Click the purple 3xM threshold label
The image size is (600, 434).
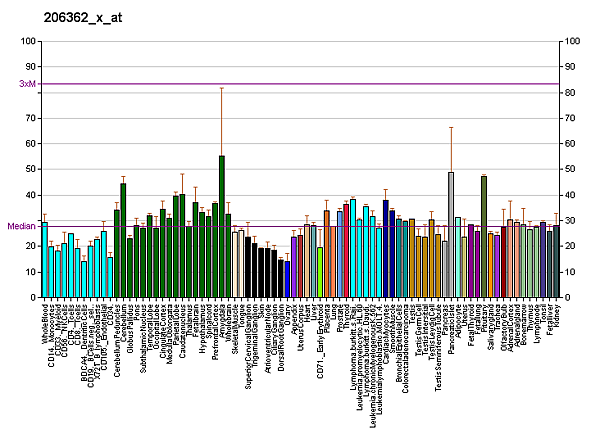pyautogui.click(x=27, y=83)
